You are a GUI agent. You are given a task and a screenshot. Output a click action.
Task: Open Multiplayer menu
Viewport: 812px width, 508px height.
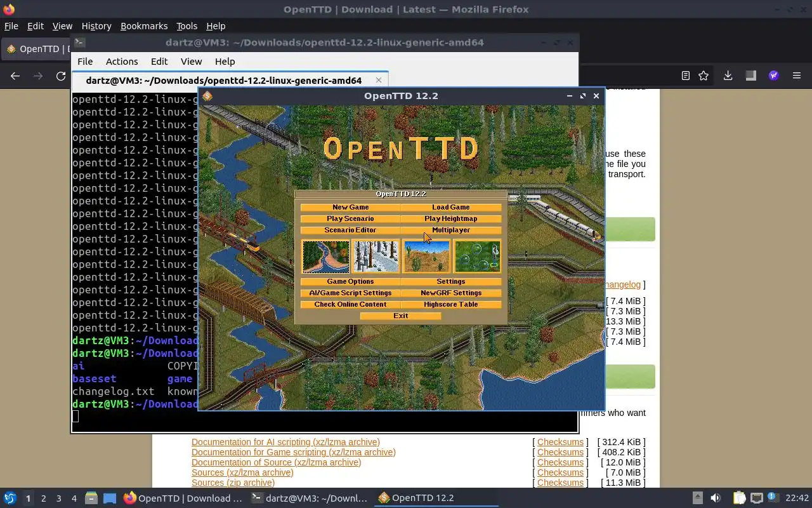coord(451,230)
